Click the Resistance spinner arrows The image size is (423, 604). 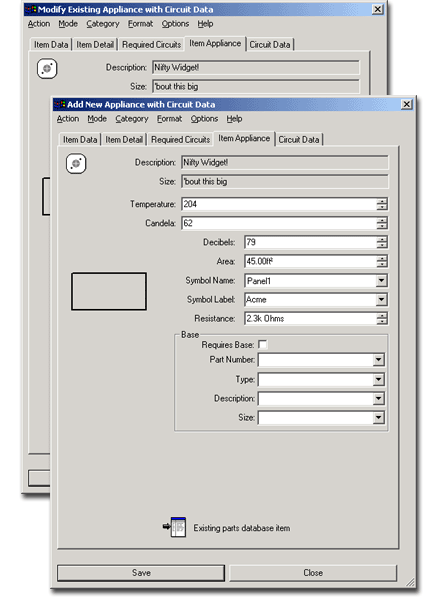point(382,319)
